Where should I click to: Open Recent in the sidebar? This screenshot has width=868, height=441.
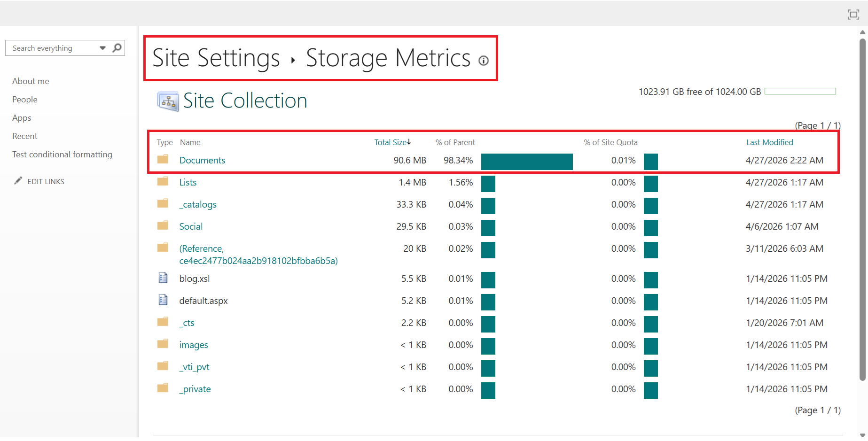25,136
